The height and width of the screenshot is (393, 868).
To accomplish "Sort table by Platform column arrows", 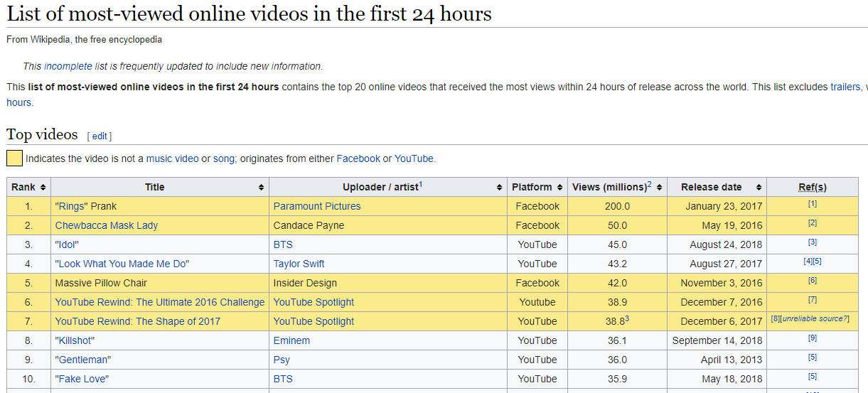I will tap(562, 188).
